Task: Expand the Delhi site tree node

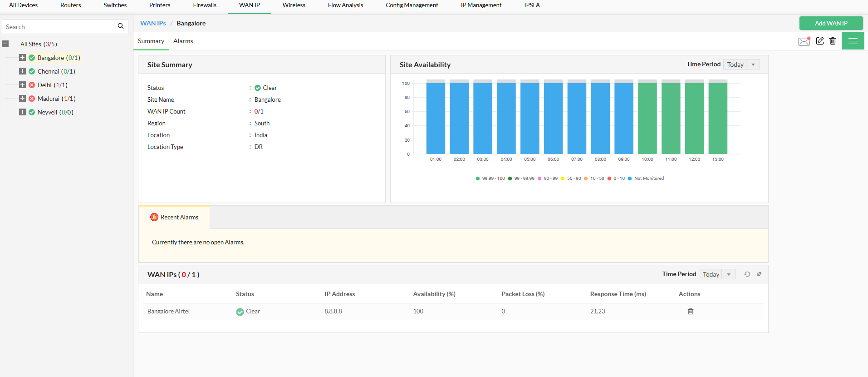Action: [x=22, y=85]
